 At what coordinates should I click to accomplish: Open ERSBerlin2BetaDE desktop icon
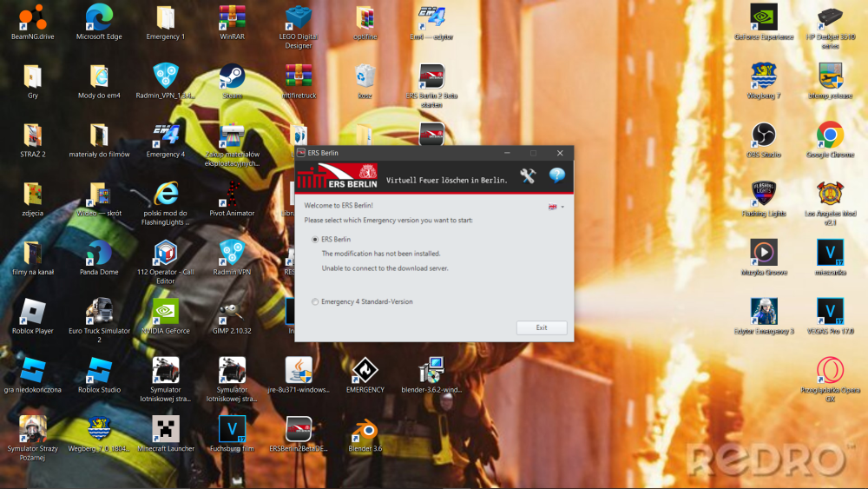coord(299,434)
